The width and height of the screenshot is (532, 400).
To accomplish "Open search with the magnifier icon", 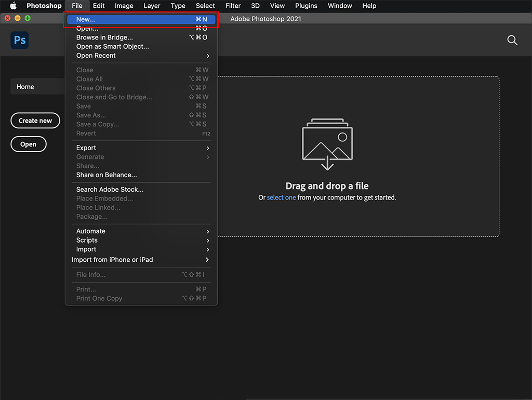I will coord(512,40).
